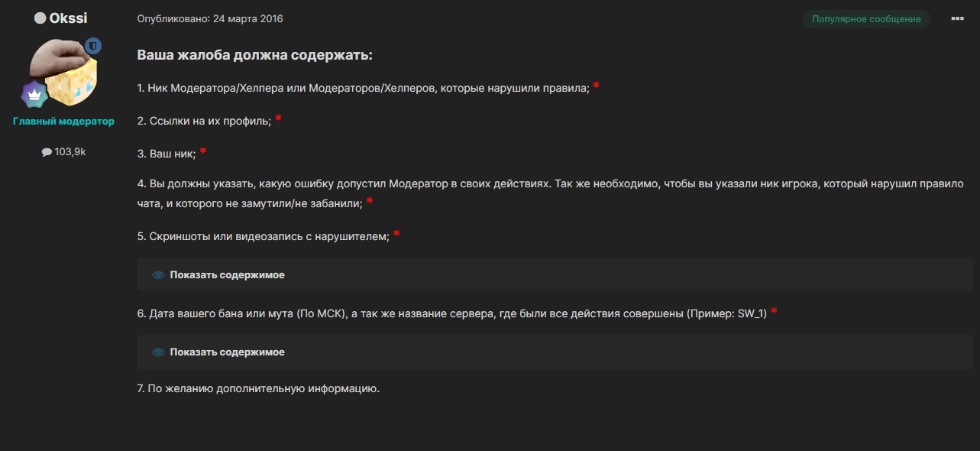Expand "Показать содержимое" under the screenshots item
Image resolution: width=980 pixels, height=451 pixels.
click(227, 275)
